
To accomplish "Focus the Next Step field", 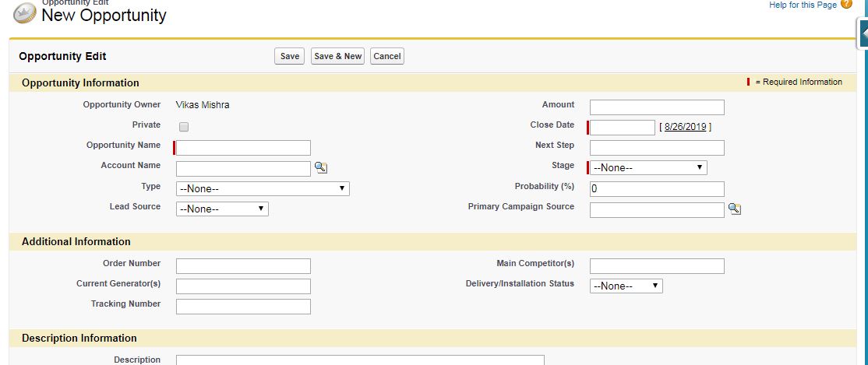I will pos(657,148).
